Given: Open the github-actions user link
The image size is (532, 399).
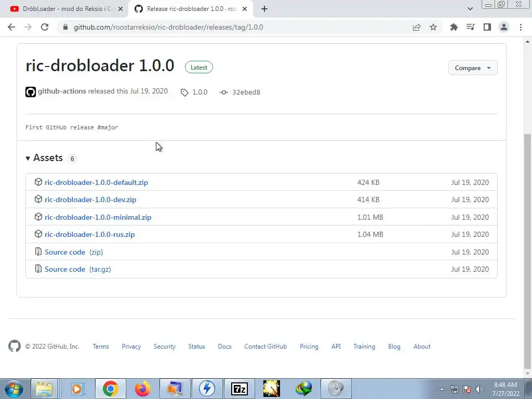Looking at the screenshot, I should [62, 91].
